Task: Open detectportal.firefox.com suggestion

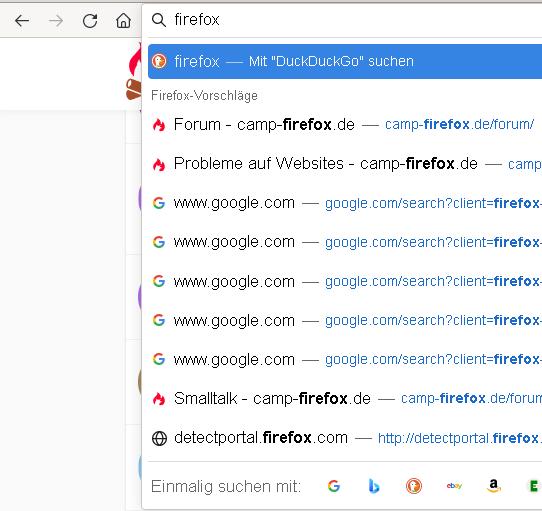Action: click(x=345, y=438)
